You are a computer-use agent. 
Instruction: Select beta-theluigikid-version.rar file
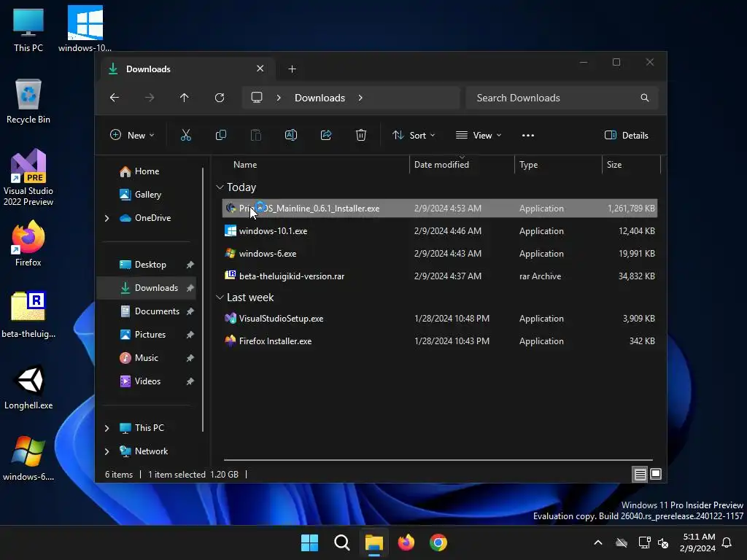(440, 276)
